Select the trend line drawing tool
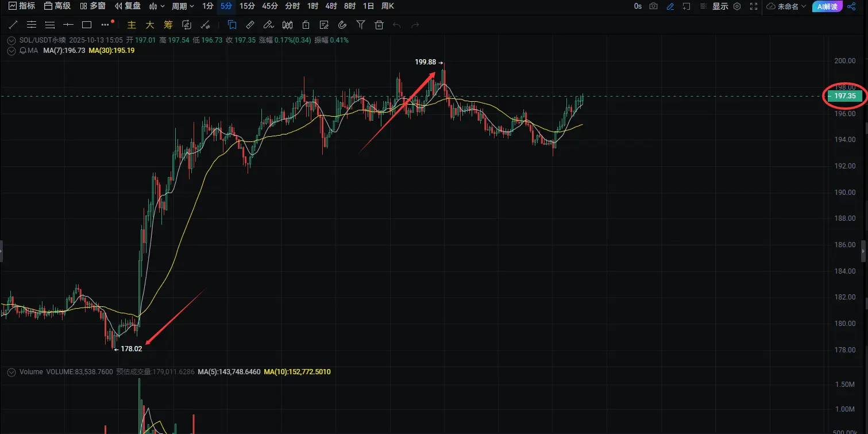Screen dimensions: 868x434 [13, 25]
